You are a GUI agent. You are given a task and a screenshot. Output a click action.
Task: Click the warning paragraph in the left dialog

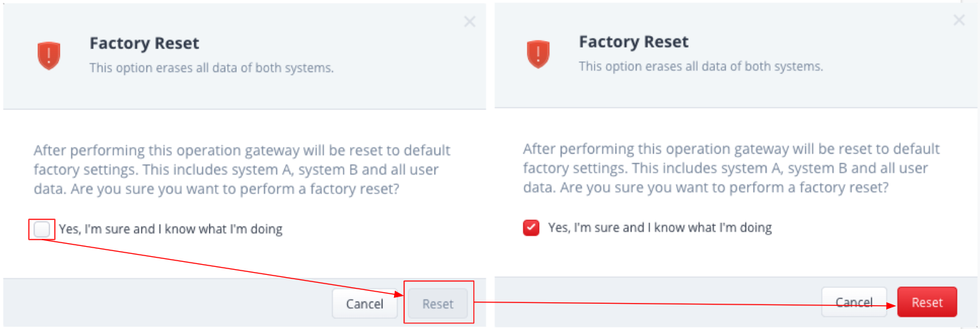coord(242,170)
